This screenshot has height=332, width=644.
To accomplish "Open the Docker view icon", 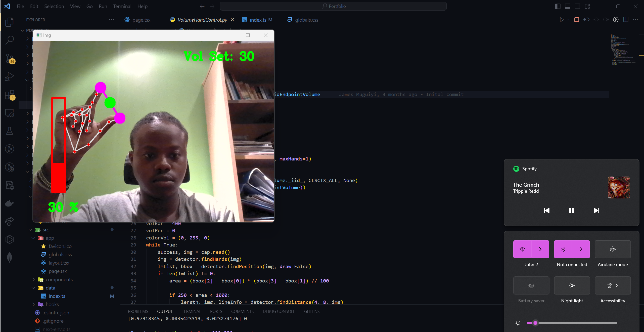I will [x=10, y=203].
